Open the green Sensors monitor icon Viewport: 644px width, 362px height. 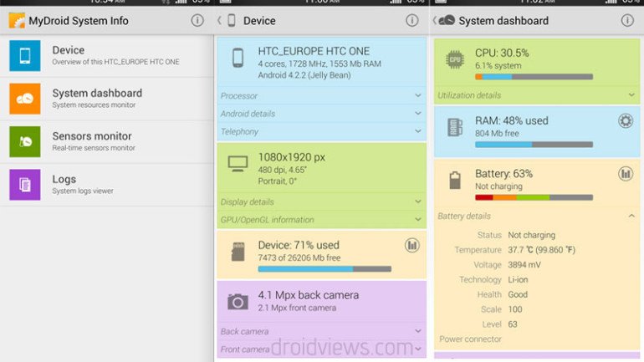[25, 142]
